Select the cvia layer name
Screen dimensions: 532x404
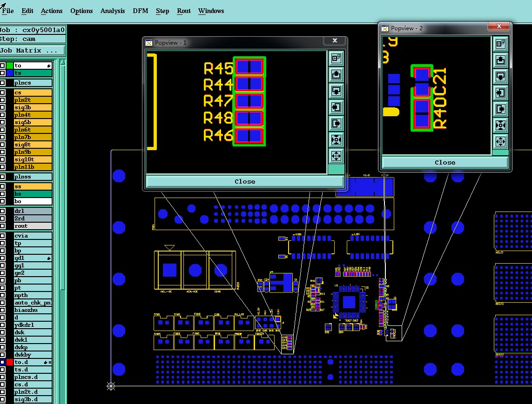pyautogui.click(x=33, y=236)
